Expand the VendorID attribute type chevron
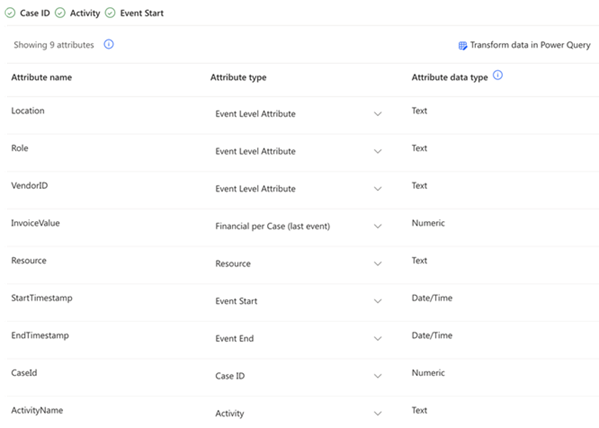599x428 pixels. (378, 189)
